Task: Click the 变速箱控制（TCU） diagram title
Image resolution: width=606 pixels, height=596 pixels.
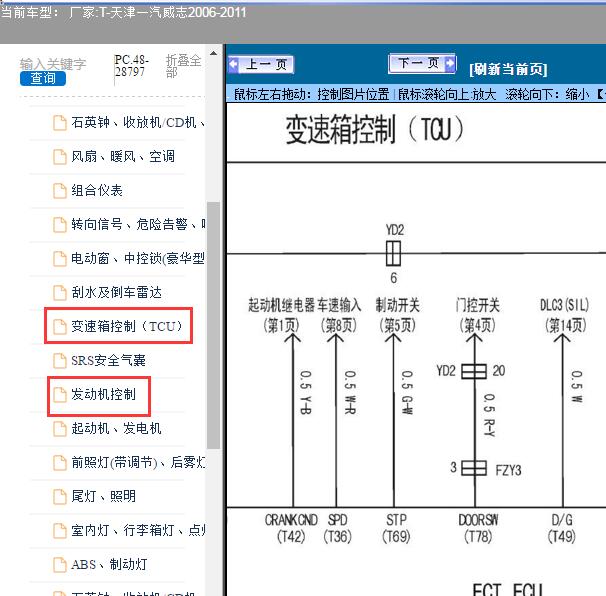Action: [x=374, y=129]
